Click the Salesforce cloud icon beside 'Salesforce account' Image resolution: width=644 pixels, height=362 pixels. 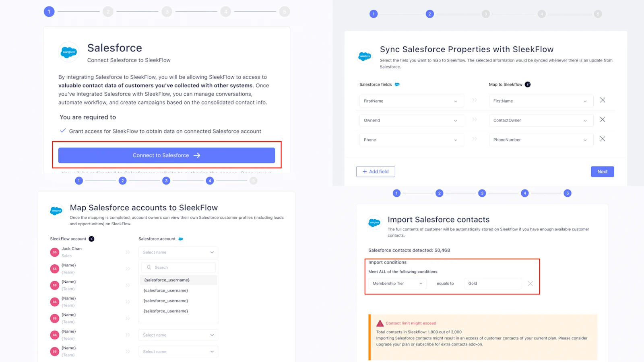point(180,238)
